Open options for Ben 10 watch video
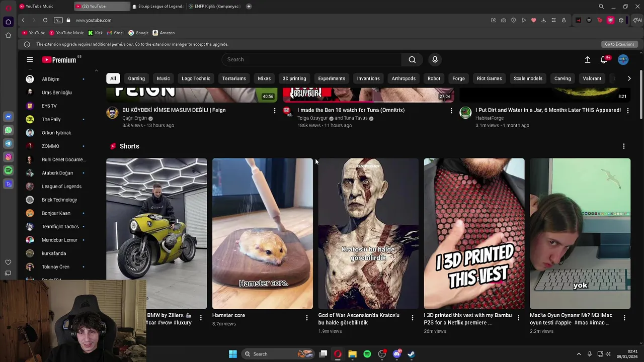Viewport: 644px width, 362px height. (451, 111)
